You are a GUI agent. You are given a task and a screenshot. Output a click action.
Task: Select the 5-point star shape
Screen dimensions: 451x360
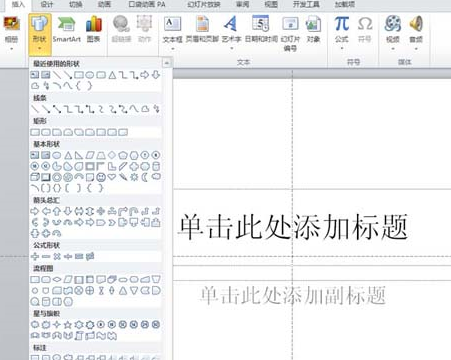68,324
